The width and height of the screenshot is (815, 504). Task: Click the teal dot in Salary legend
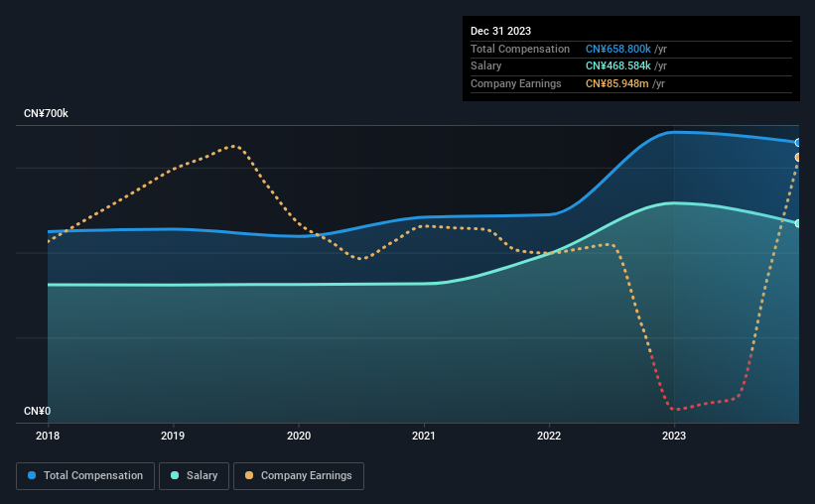pyautogui.click(x=175, y=475)
